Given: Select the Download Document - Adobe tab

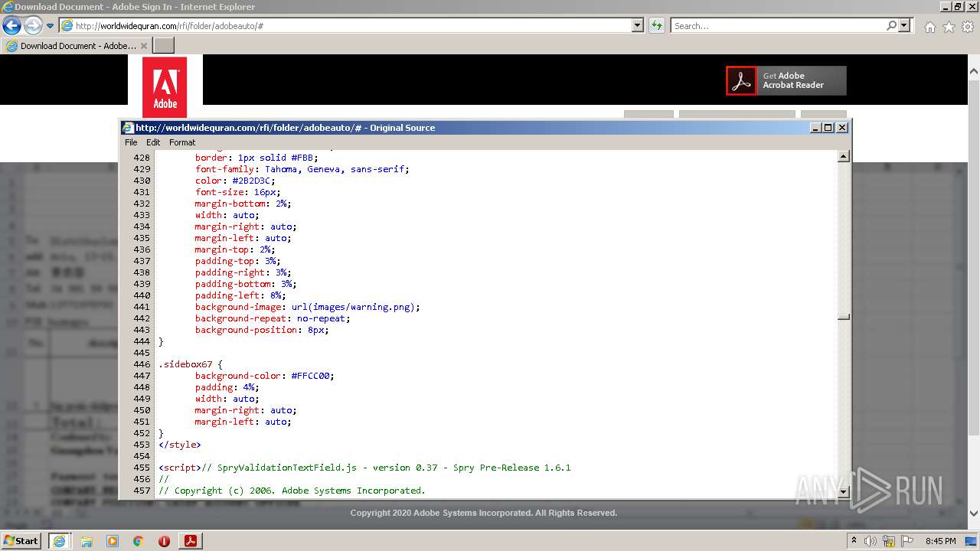Looking at the screenshot, I should pos(77,46).
